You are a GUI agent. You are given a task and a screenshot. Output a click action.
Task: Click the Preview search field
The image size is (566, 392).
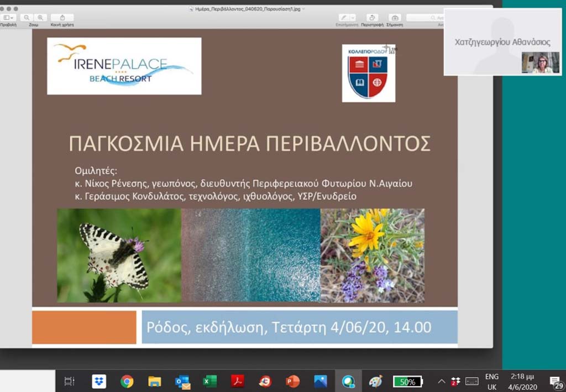[425, 18]
